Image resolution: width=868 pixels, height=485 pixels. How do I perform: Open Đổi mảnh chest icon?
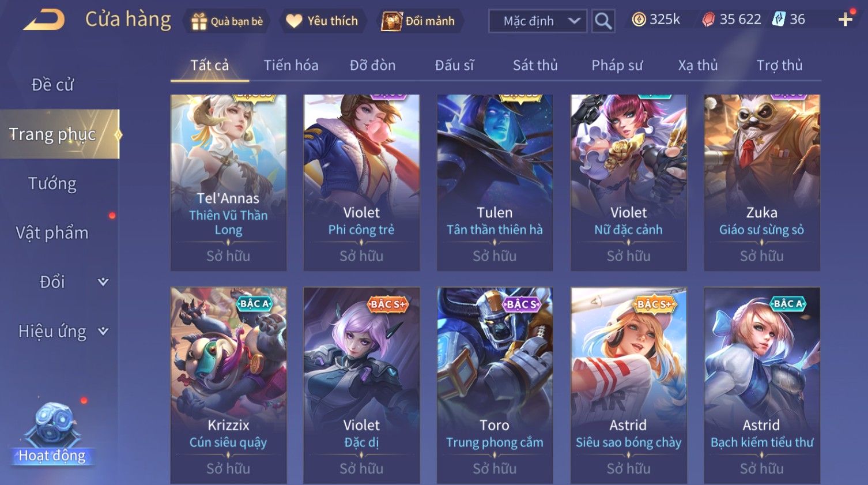click(x=391, y=21)
